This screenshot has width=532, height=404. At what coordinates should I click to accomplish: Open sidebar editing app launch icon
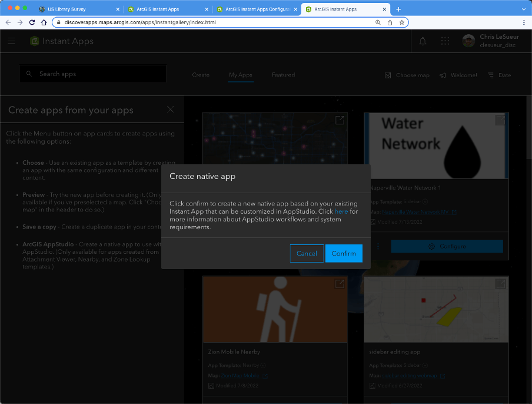(500, 284)
